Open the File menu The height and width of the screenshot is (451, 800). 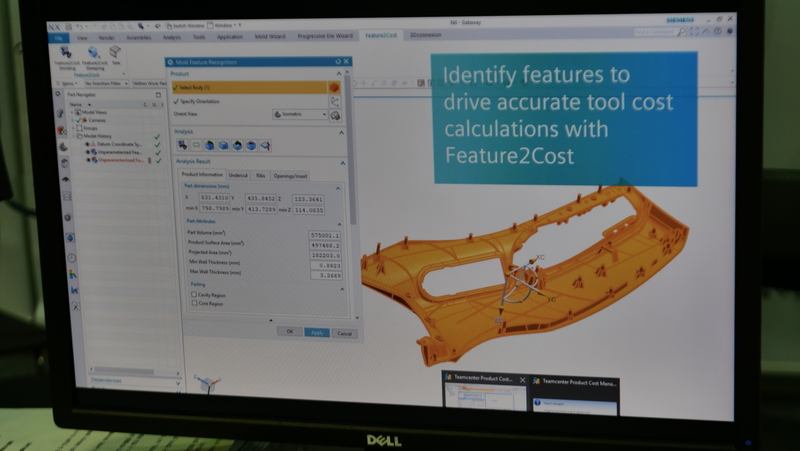(59, 38)
